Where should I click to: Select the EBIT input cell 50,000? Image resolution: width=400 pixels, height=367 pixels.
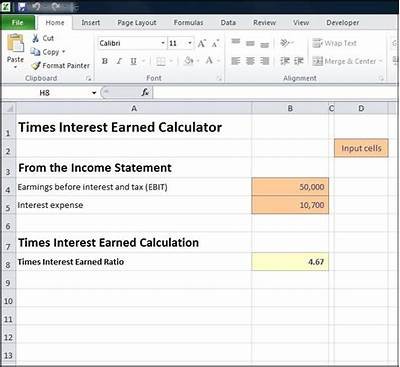[x=290, y=187]
